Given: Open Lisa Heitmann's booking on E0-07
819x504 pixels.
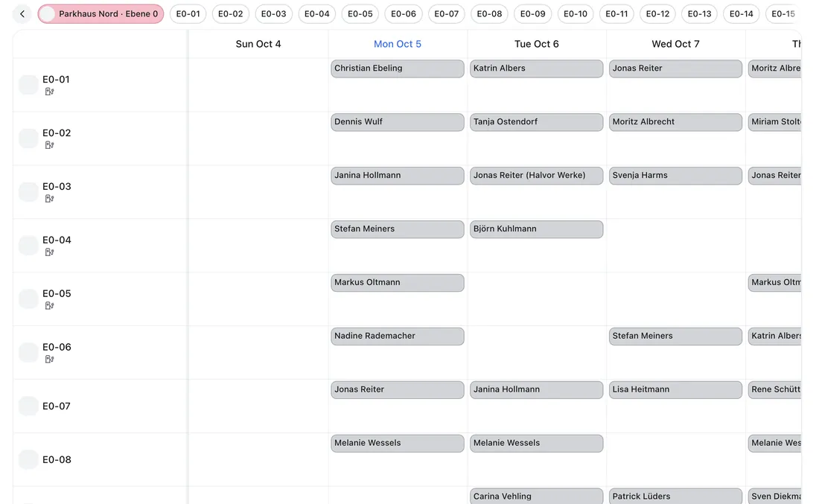Looking at the screenshot, I should (675, 389).
